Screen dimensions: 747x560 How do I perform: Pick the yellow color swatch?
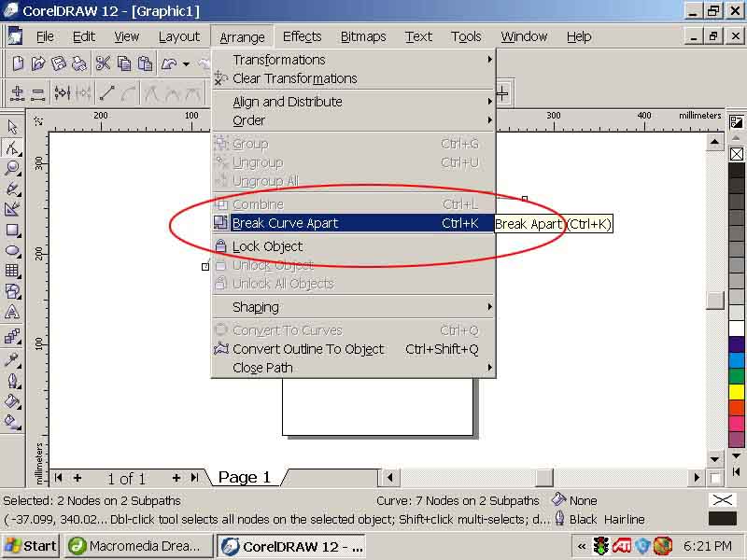(x=737, y=391)
